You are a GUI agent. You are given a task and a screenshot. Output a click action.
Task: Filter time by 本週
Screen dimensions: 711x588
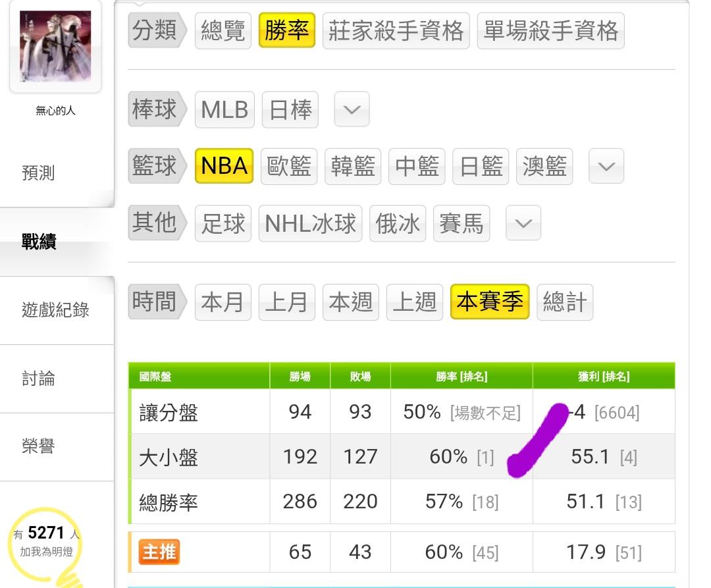pyautogui.click(x=350, y=302)
